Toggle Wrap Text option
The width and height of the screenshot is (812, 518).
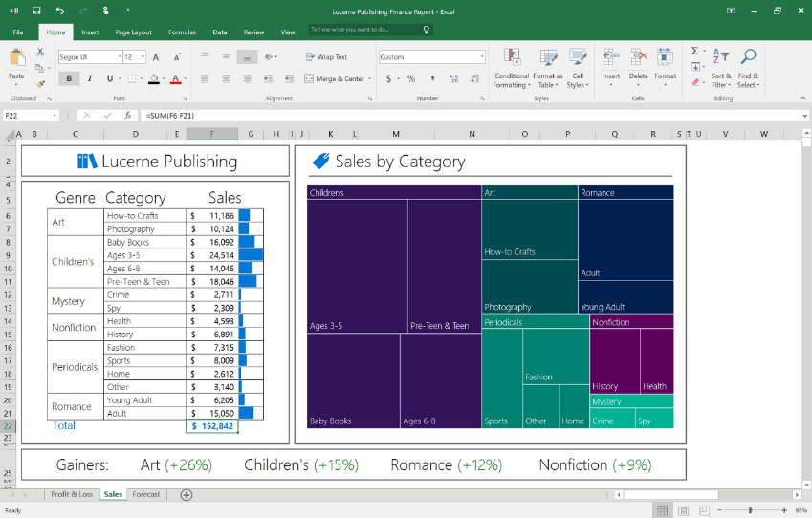pos(326,57)
